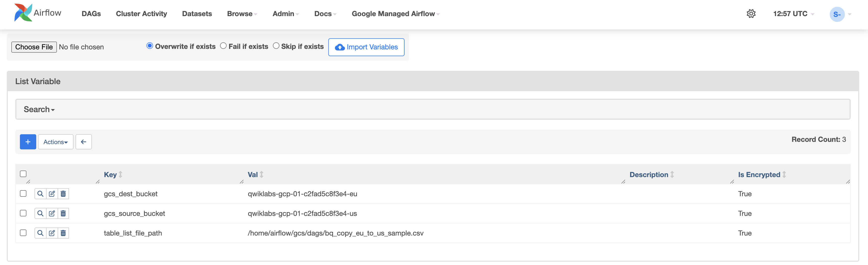868x265 pixels.
Task: Expand the Actions dropdown
Action: (x=56, y=142)
